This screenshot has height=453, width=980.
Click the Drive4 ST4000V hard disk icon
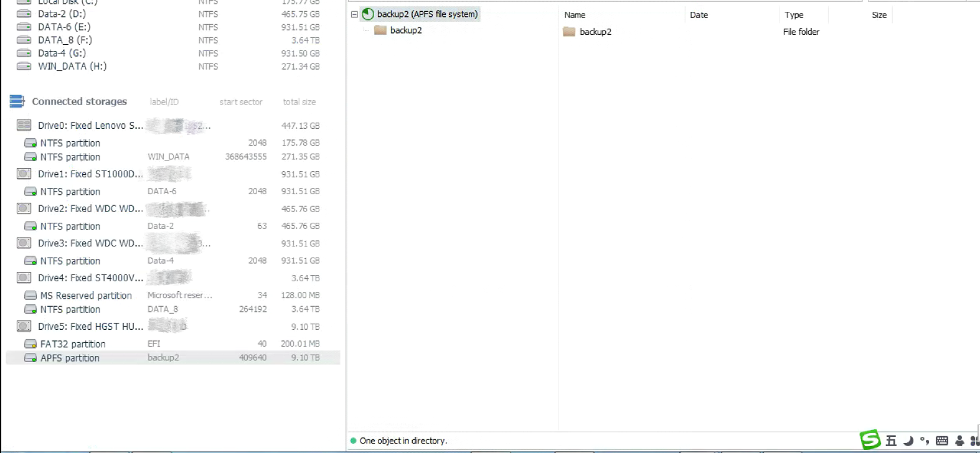point(24,278)
